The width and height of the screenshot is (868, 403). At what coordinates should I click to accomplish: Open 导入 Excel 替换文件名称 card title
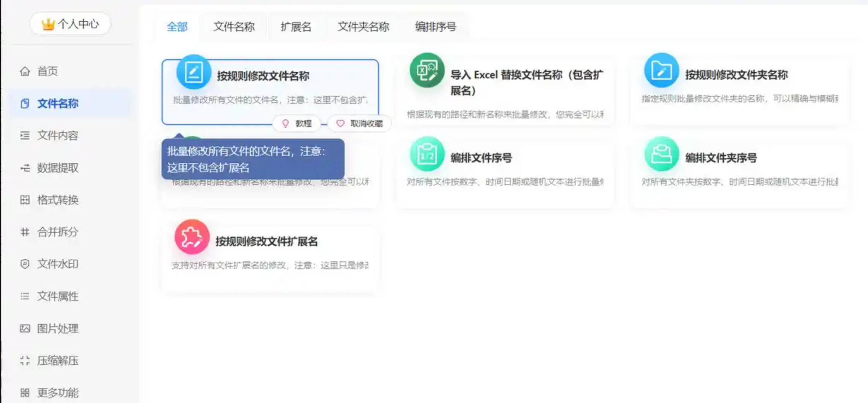pos(527,83)
